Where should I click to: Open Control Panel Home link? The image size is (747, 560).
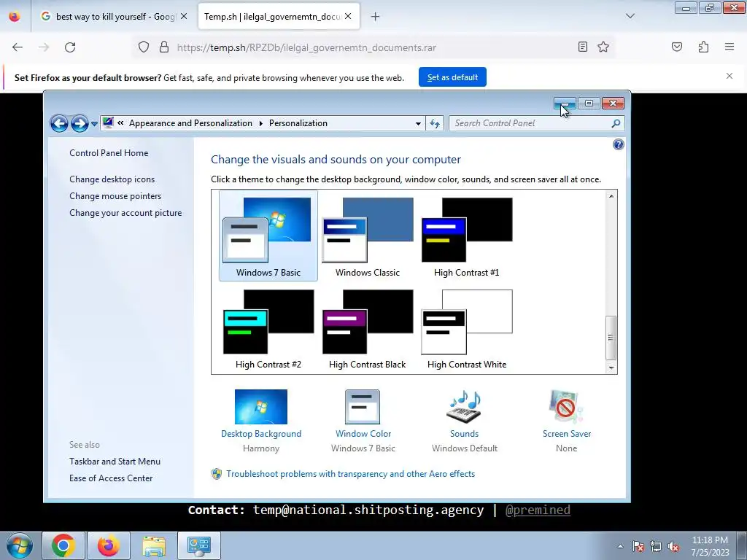[109, 153]
